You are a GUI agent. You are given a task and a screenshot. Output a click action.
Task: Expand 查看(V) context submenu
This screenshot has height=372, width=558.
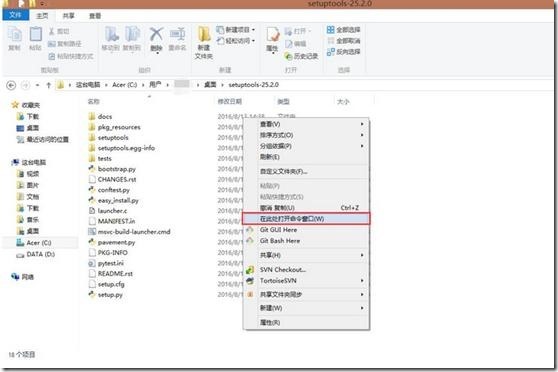coord(306,124)
